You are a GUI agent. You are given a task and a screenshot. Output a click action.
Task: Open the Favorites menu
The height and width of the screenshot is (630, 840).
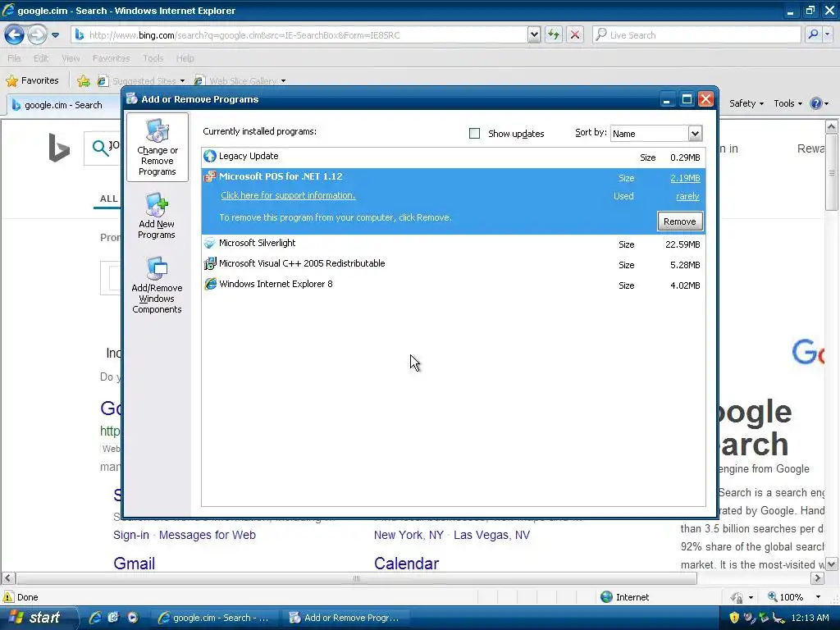[111, 58]
